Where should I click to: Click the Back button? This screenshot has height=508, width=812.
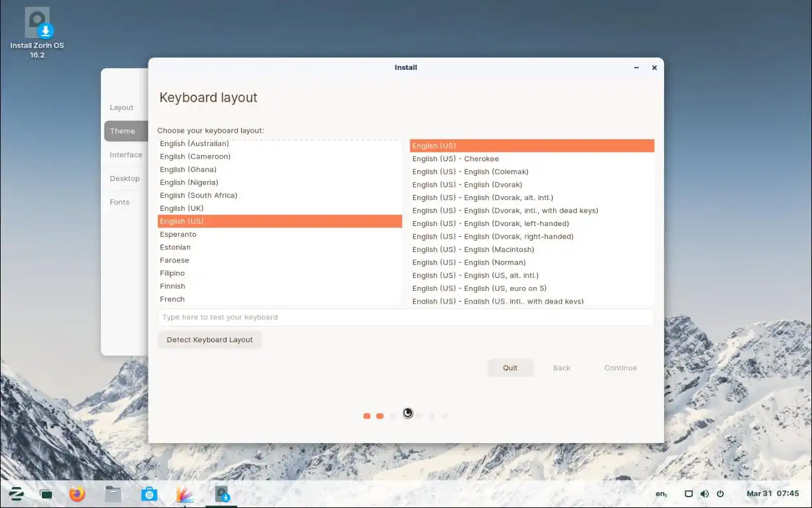(561, 368)
